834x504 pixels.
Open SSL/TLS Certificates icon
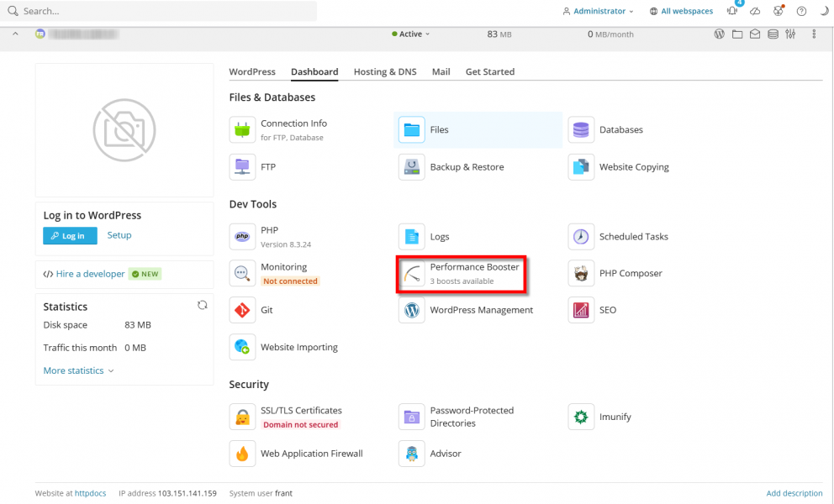click(242, 417)
